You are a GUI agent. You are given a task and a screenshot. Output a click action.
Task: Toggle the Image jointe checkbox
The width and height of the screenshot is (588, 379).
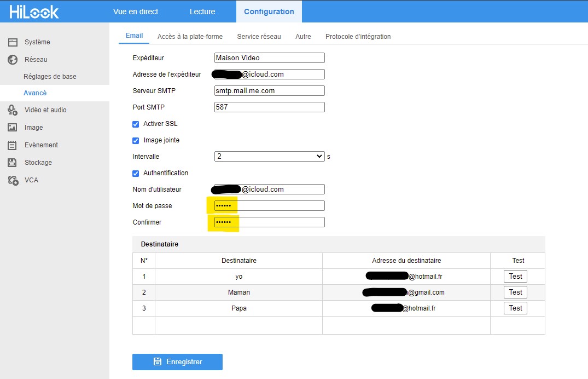click(x=136, y=140)
